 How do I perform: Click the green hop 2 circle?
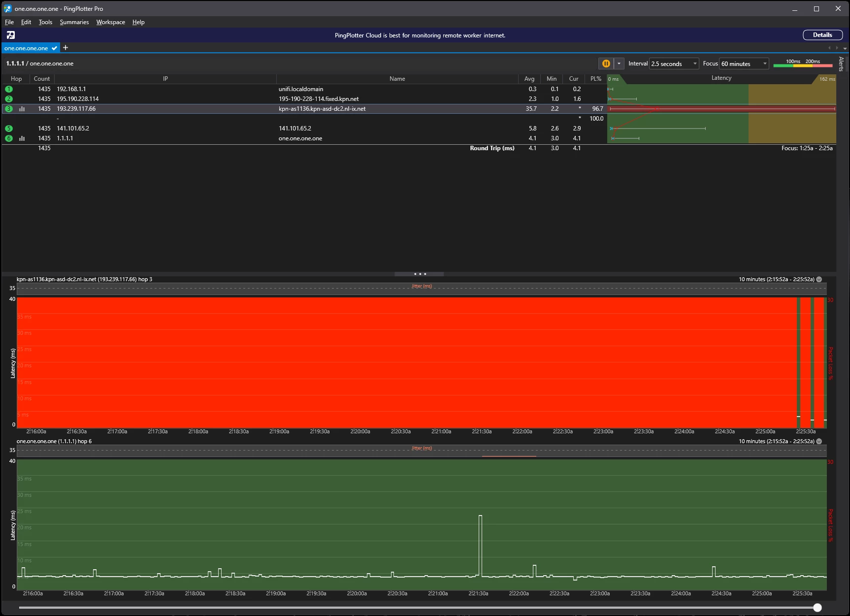[x=9, y=99]
